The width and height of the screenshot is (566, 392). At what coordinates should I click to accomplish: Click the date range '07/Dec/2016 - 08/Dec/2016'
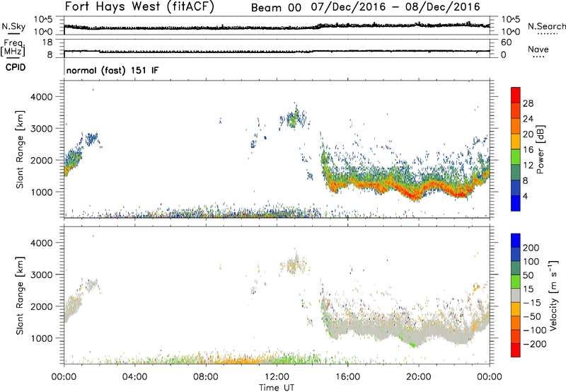[395, 7]
